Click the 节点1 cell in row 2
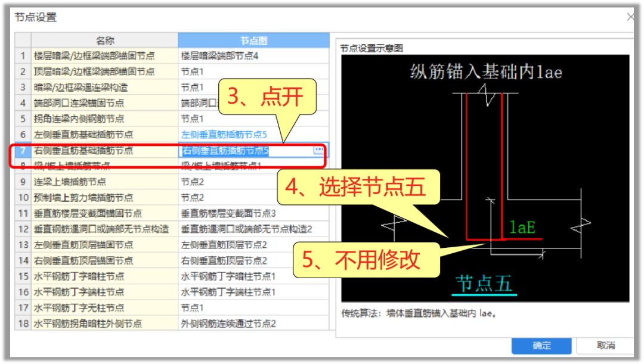 click(253, 71)
